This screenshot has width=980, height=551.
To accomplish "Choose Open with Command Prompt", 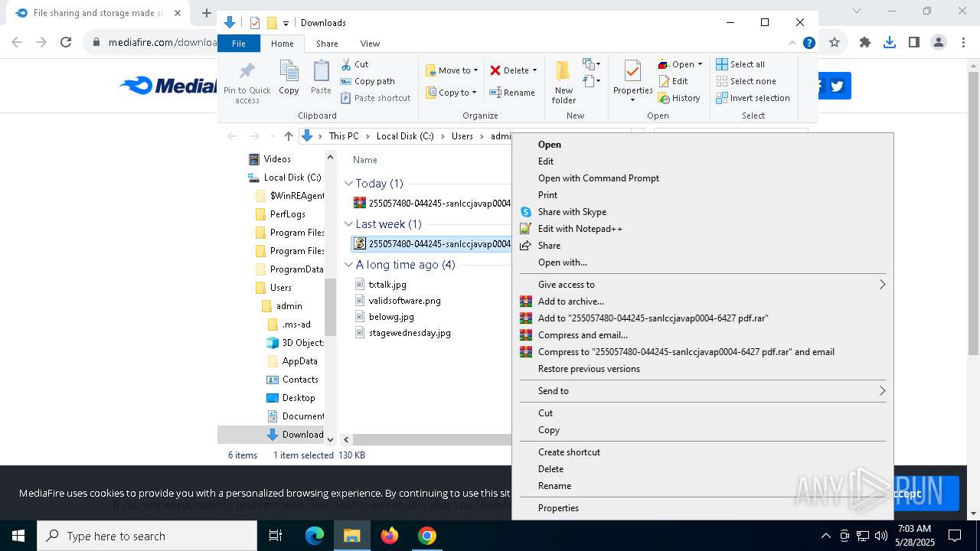I will click(x=703, y=178).
